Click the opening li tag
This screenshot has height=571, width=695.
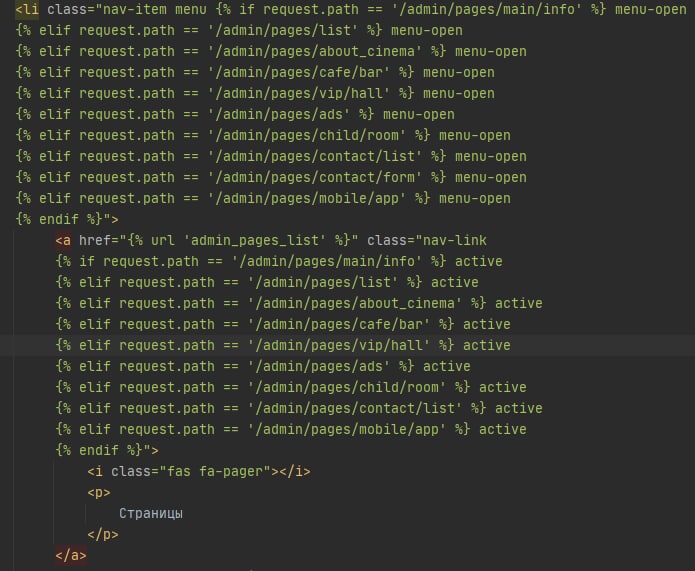(x=27, y=9)
